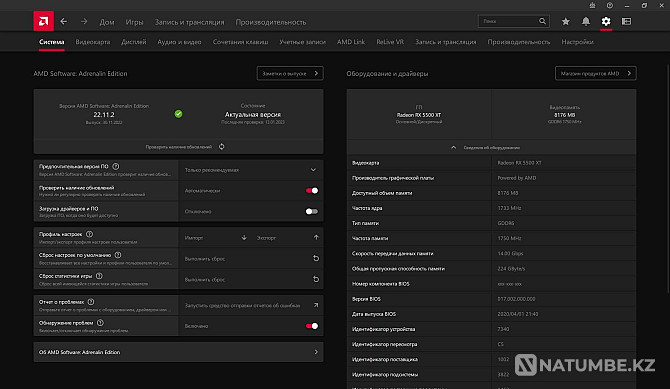The width and height of the screenshot is (670, 389).
Task: Click help icon beside Сброс настроек по умолчанию
Action: click(x=118, y=255)
